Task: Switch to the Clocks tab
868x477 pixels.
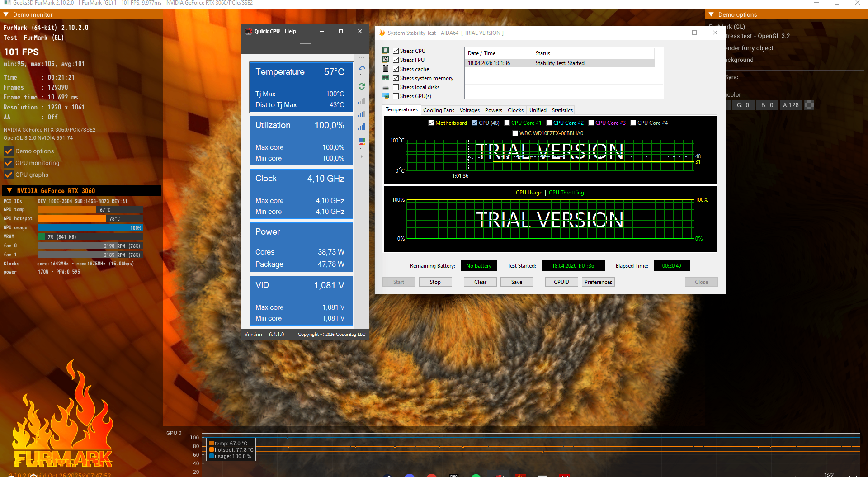Action: click(x=515, y=110)
